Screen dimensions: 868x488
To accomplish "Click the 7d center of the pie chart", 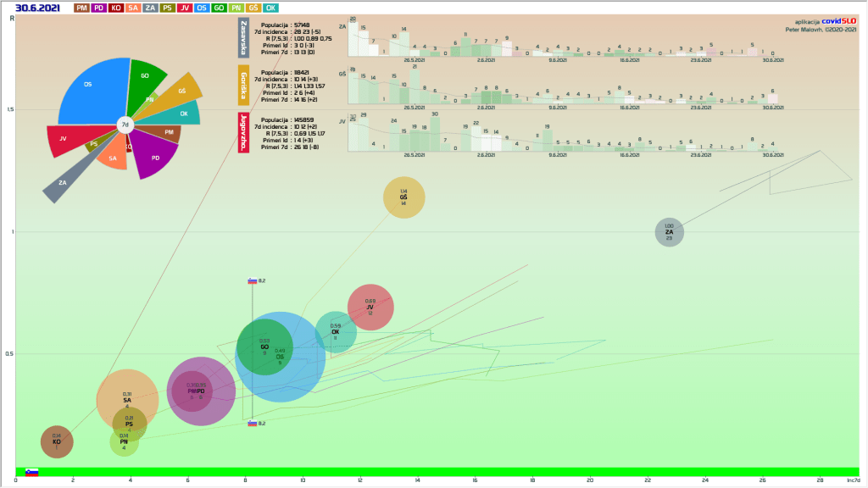I will tap(125, 125).
